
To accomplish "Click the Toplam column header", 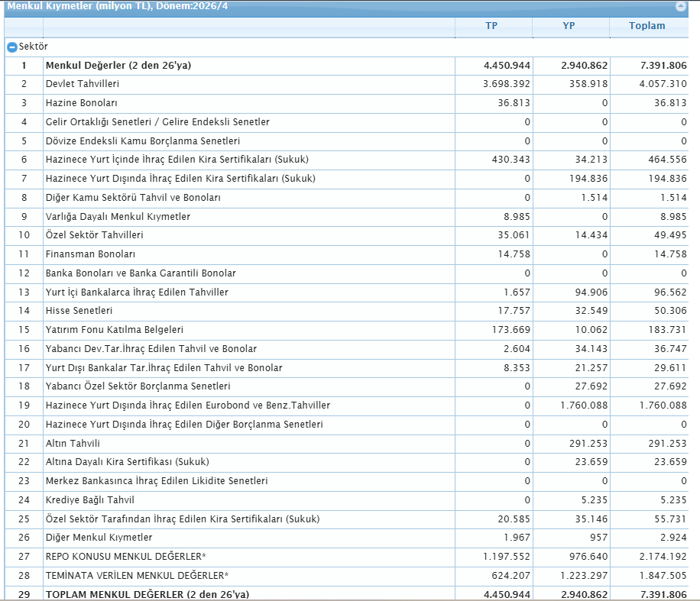I will pyautogui.click(x=649, y=26).
